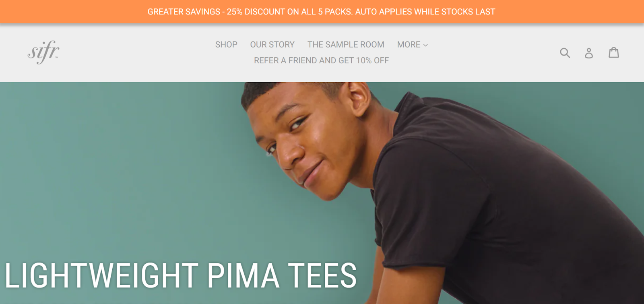Click the word TEES in hero headline

[x=323, y=275]
